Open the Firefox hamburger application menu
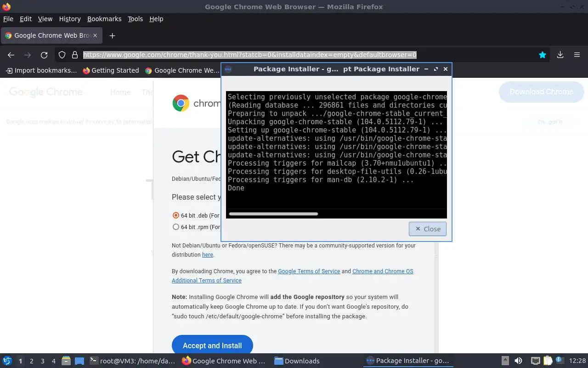The width and height of the screenshot is (588, 368). click(577, 55)
